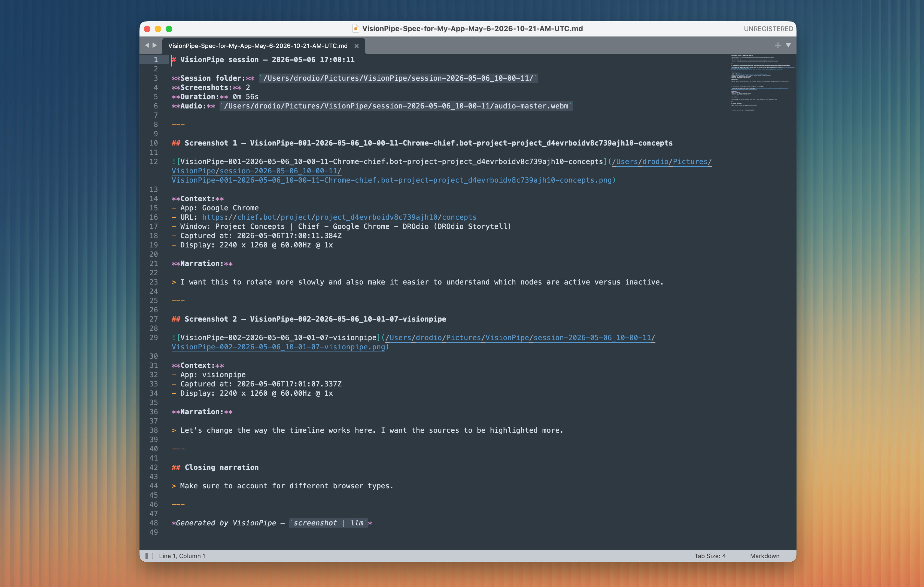Image resolution: width=924 pixels, height=587 pixels.
Task: Go to the next tab using right arrow
Action: click(155, 45)
